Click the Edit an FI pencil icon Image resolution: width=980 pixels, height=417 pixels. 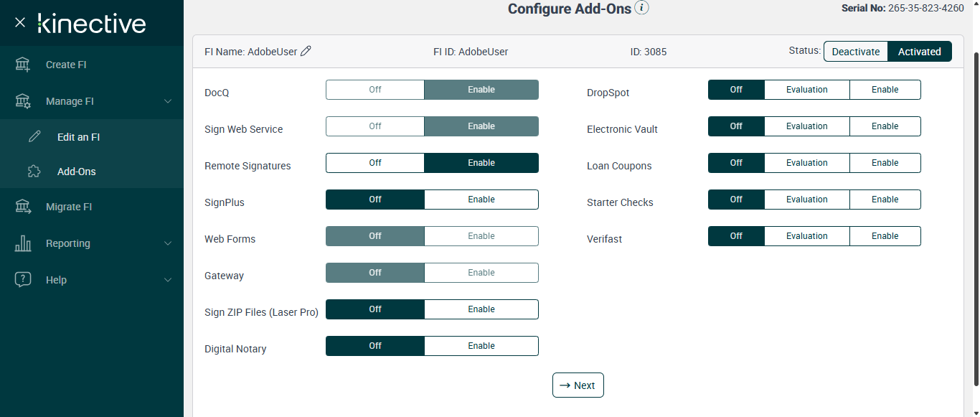34,137
